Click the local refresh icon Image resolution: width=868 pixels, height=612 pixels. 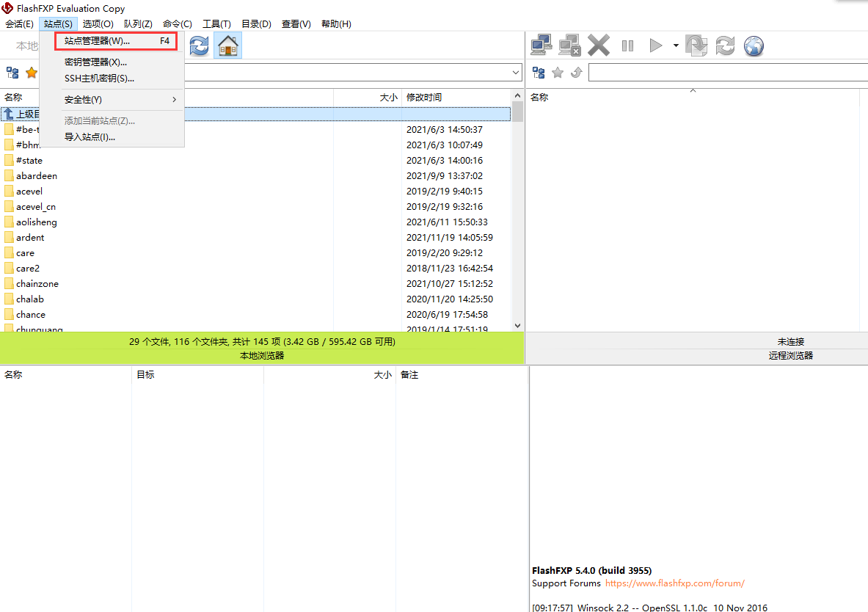click(x=199, y=46)
